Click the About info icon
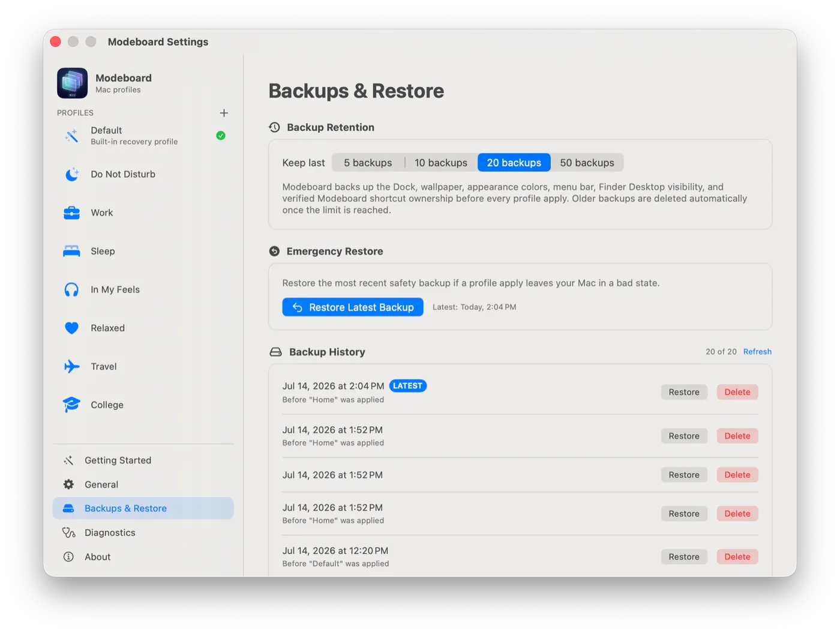 coord(68,557)
